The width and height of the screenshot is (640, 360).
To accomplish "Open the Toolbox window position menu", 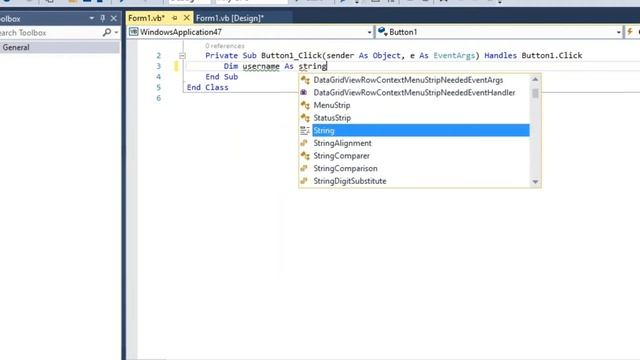I will (x=91, y=18).
